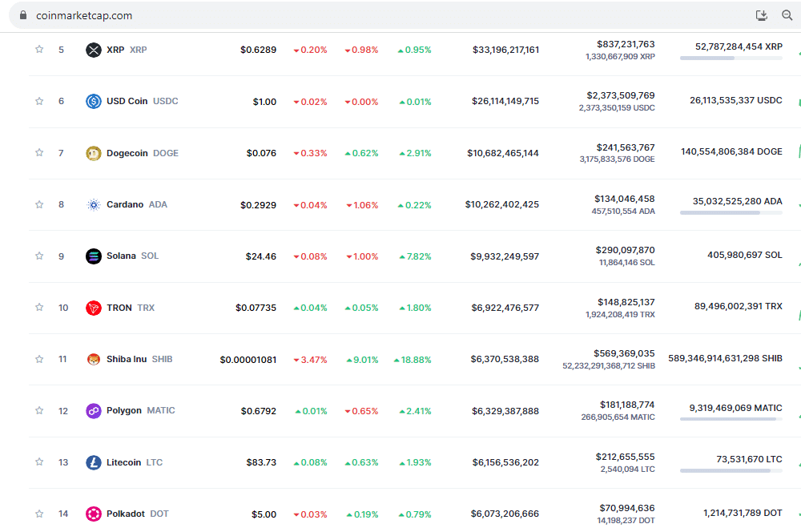Open Cardano 24h volume $134,046,458
The height and width of the screenshot is (532, 801).
[625, 199]
